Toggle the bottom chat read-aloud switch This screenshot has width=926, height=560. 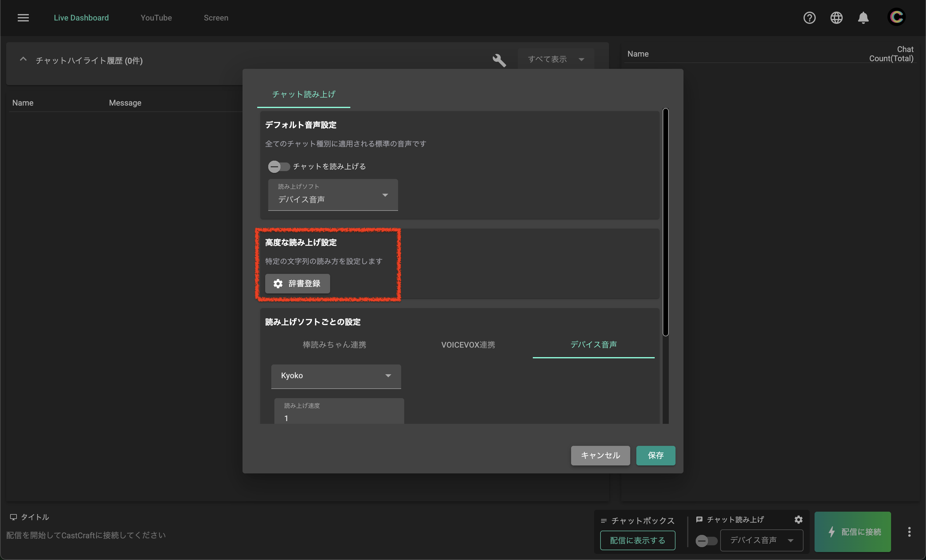[x=706, y=540]
